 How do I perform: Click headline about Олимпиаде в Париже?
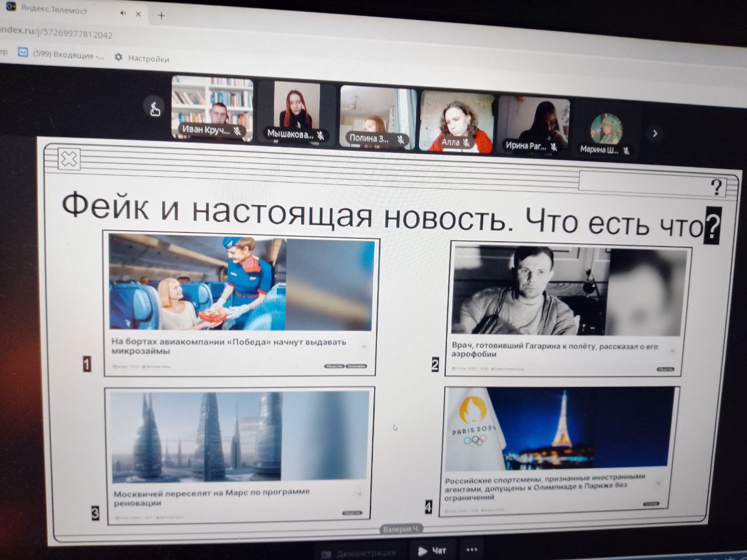(x=544, y=487)
